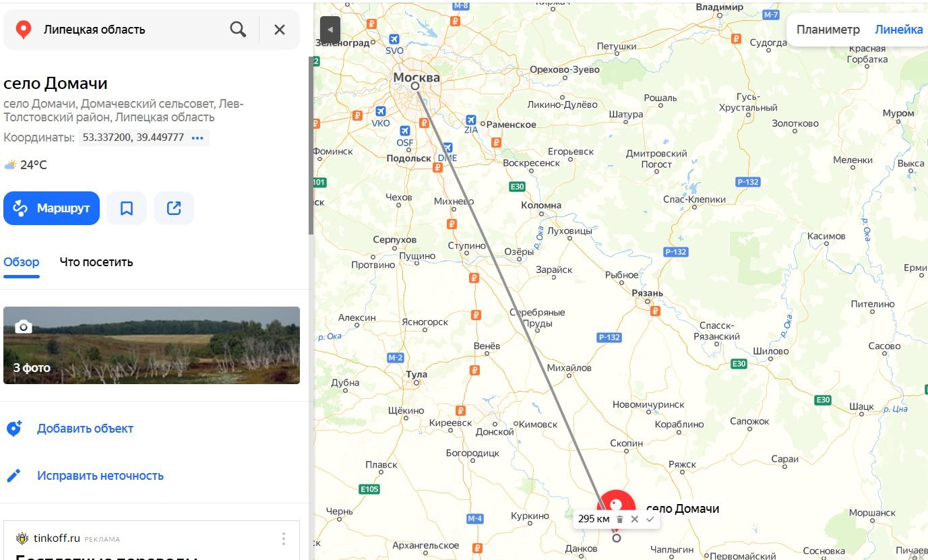Click the Маршрут button

click(51, 208)
